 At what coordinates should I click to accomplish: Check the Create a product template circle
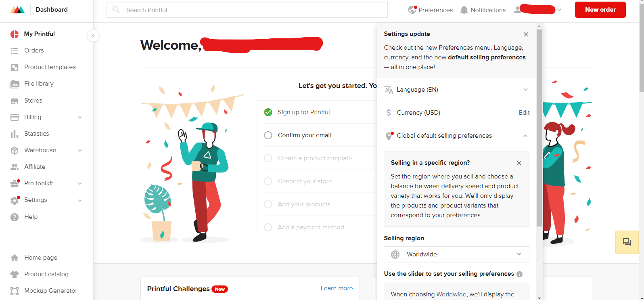tap(268, 158)
